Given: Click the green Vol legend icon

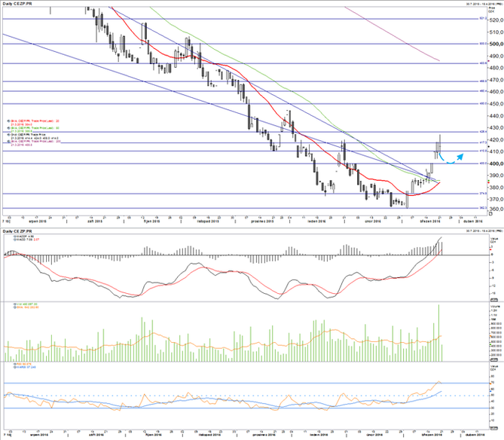Looking at the screenshot, I should point(14,304).
